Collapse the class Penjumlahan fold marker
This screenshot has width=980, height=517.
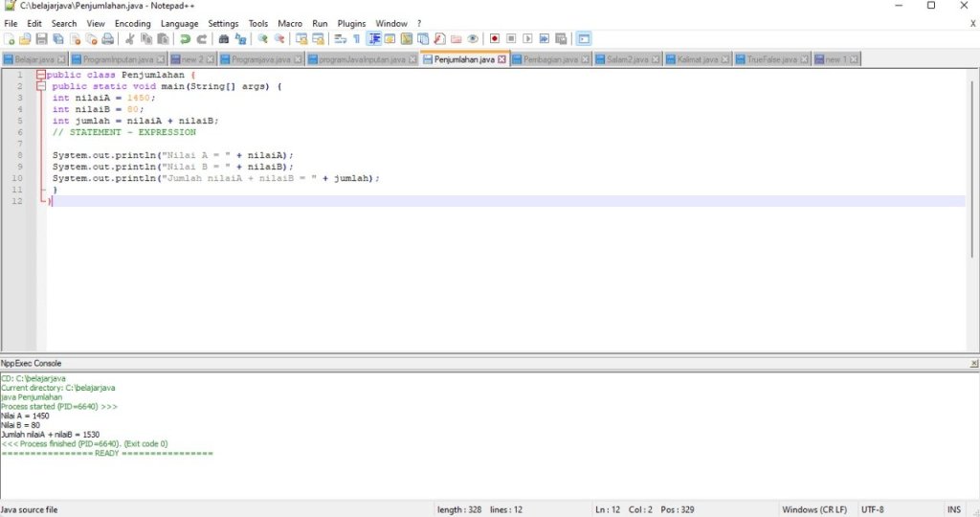41,75
